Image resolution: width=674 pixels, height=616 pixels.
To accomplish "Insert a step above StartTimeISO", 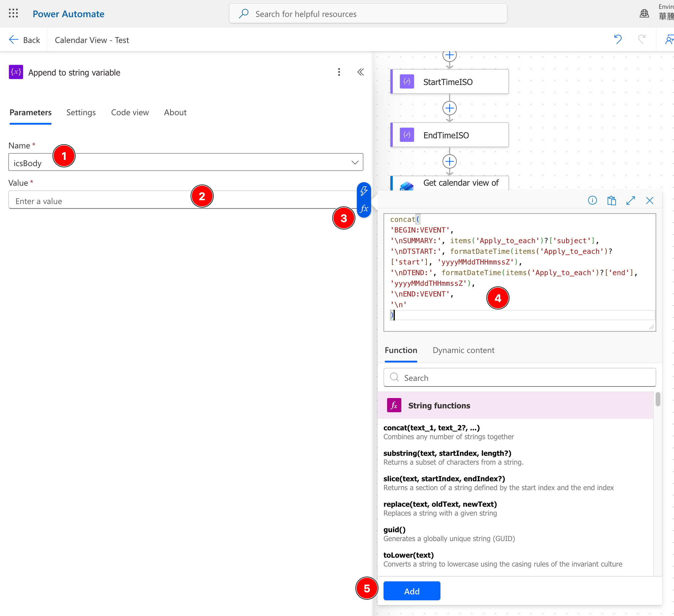I will (x=450, y=55).
